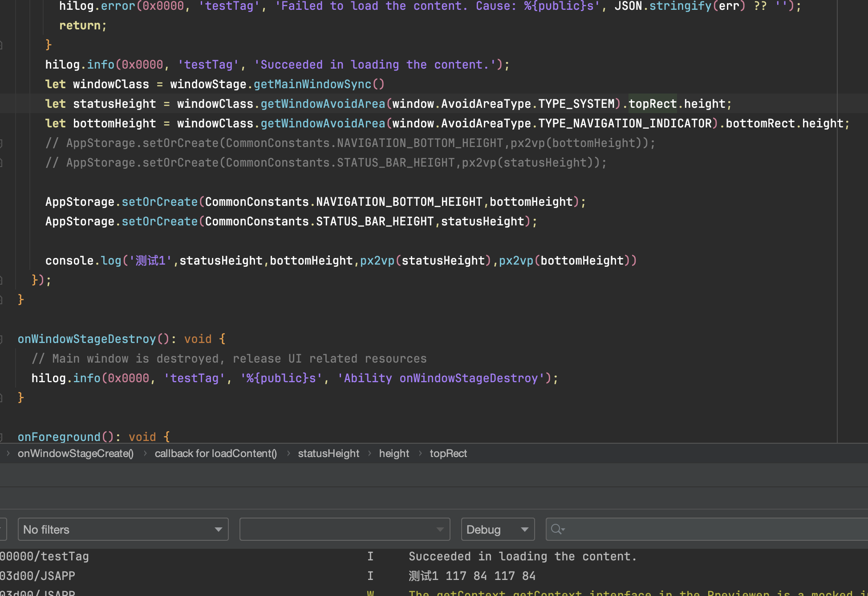Click bottomRect in bottomHeight line
The height and width of the screenshot is (596, 868).
click(760, 123)
